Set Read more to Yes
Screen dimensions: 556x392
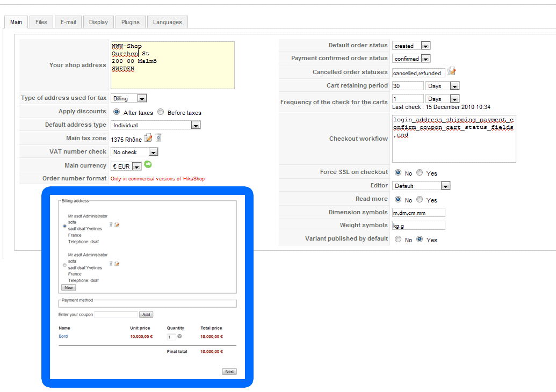tap(420, 200)
